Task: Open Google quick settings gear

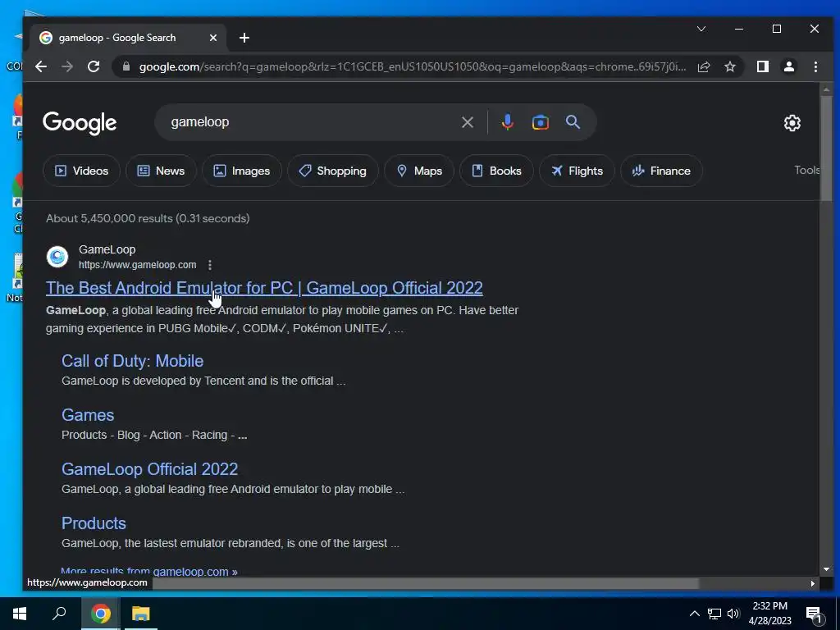Action: point(792,123)
